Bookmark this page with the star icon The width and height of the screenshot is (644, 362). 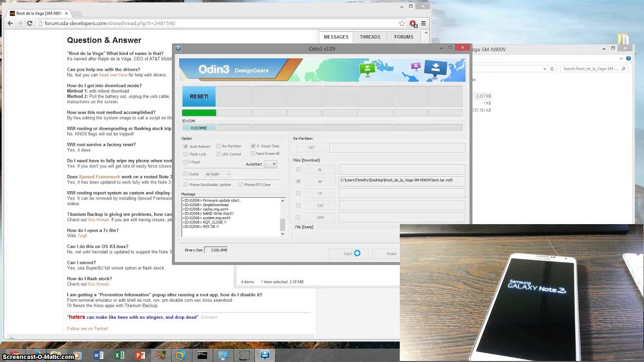(x=401, y=23)
